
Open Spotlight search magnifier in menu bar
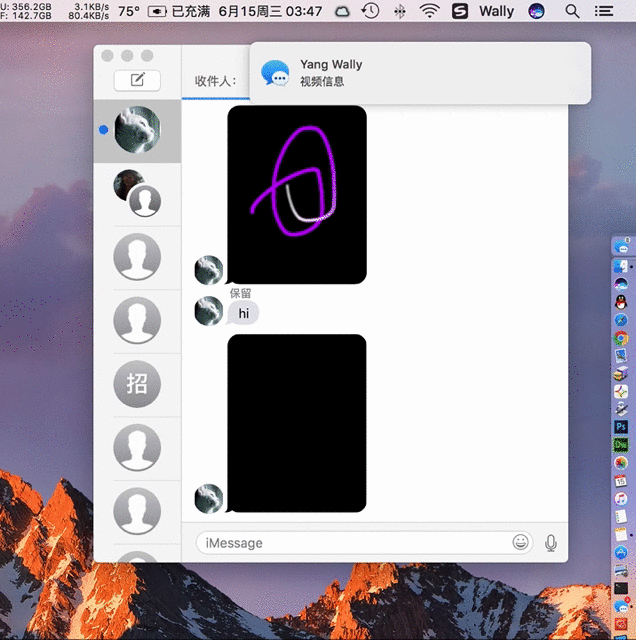point(572,11)
